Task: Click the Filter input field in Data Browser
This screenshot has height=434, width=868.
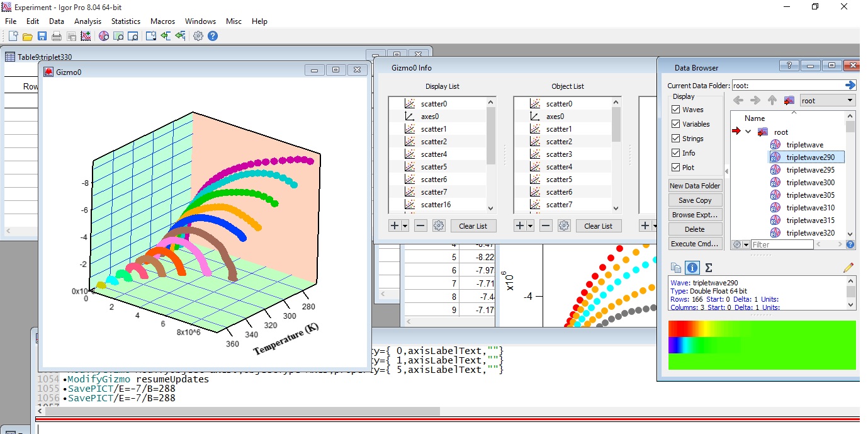Action: click(782, 244)
